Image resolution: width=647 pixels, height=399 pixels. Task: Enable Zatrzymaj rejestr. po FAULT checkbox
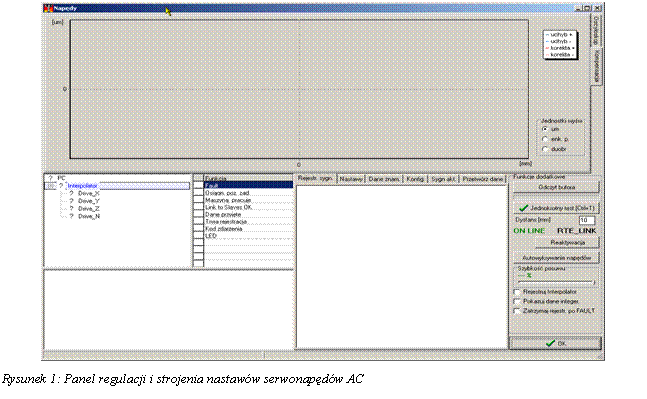pos(517,311)
